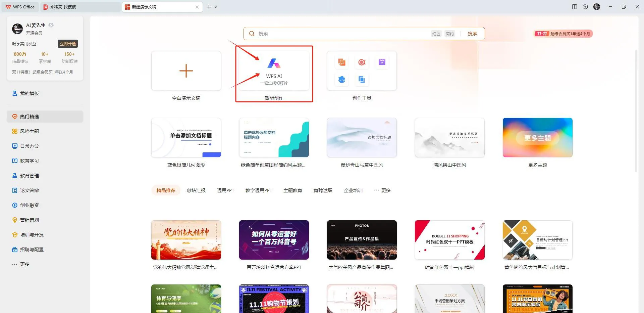Open 营销策划 category
Screen dimensions: 644x313
point(45,220)
